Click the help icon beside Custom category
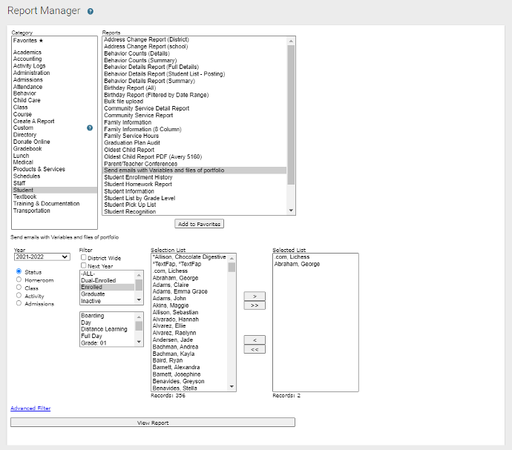Image resolution: width=512 pixels, height=450 pixels. coord(90,128)
